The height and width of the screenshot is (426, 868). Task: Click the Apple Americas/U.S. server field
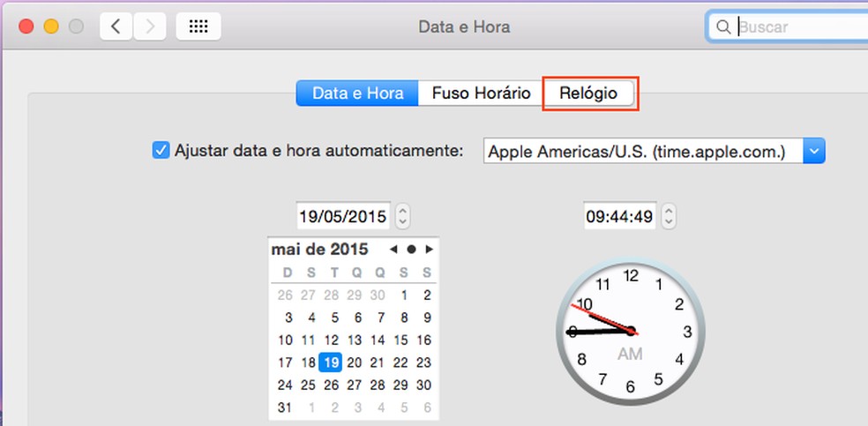tap(643, 151)
